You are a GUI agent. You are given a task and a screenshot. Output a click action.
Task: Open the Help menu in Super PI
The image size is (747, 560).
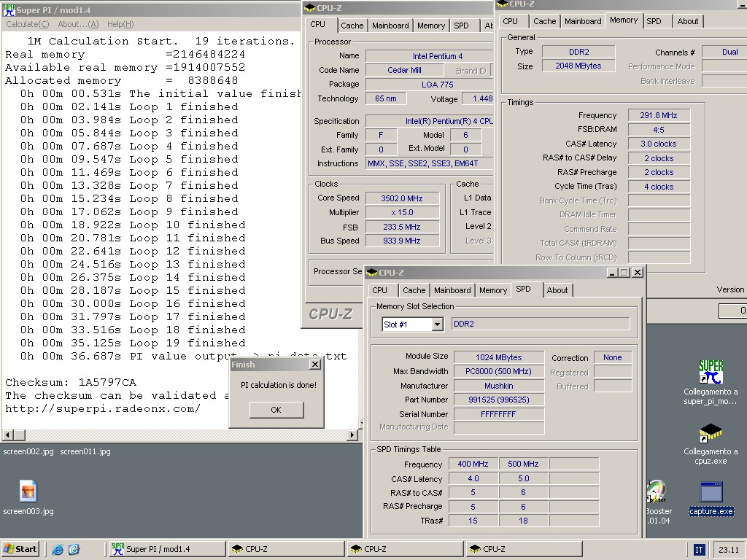120,24
